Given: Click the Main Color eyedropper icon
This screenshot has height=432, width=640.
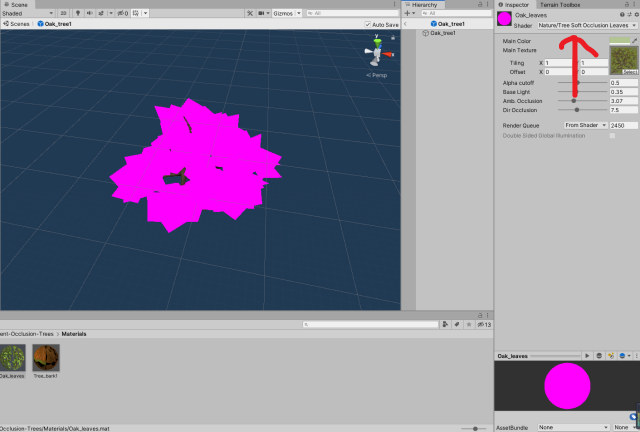Looking at the screenshot, I should point(634,40).
